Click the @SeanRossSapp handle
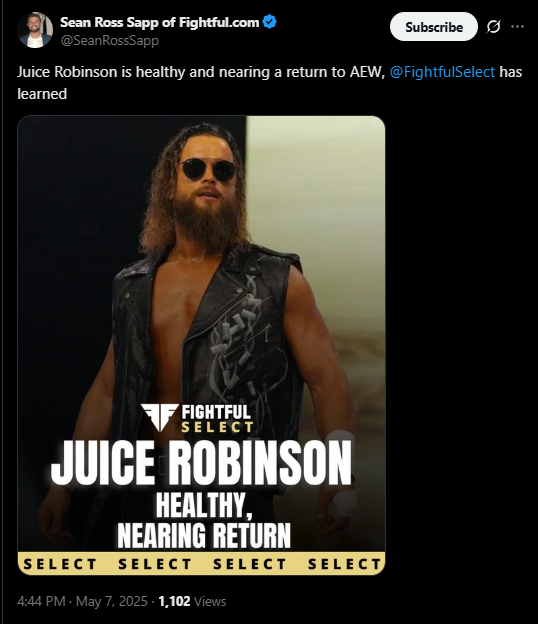 (x=109, y=41)
